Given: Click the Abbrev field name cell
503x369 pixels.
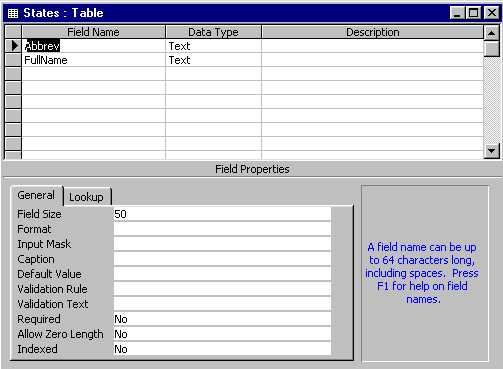Looking at the screenshot, I should pyautogui.click(x=94, y=46).
